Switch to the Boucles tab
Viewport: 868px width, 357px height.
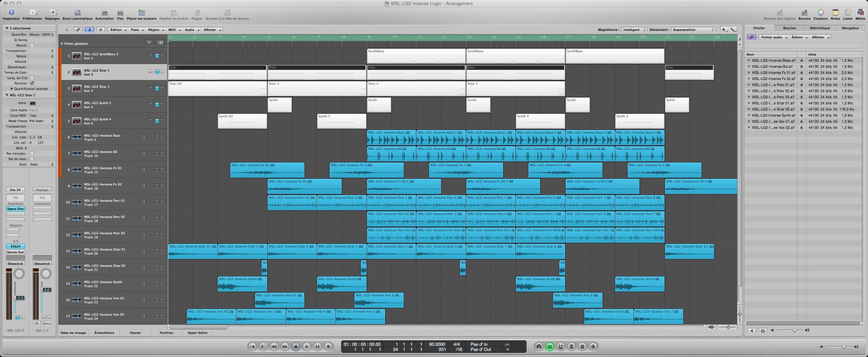pyautogui.click(x=789, y=28)
